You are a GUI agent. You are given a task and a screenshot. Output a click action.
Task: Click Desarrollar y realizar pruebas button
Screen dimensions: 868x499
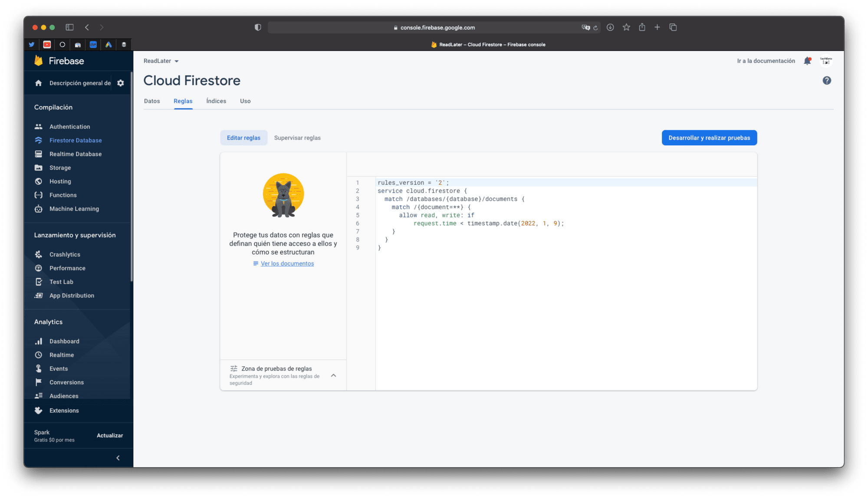click(x=709, y=138)
